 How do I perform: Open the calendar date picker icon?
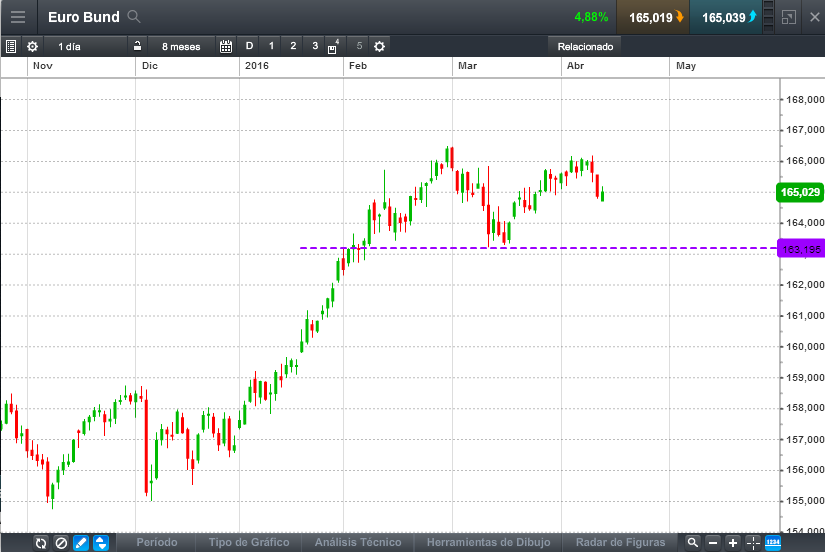[225, 46]
